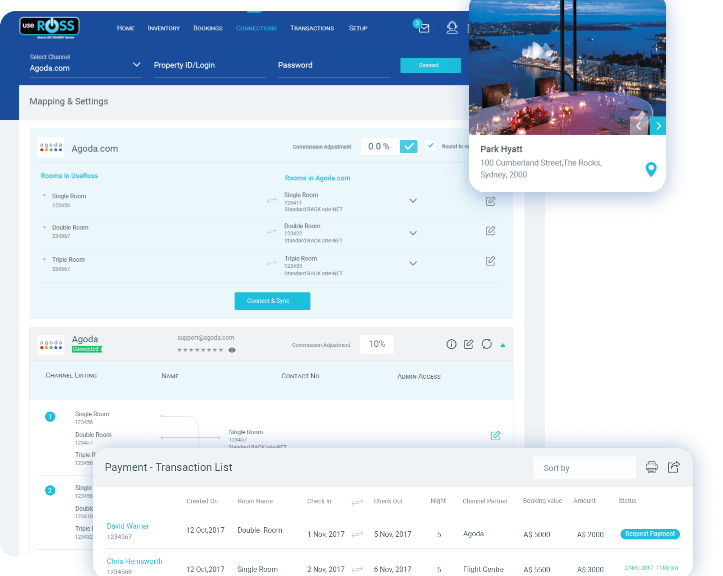Export the Payment Transaction List
Viewport: 723px width, 576px height.
pos(674,467)
